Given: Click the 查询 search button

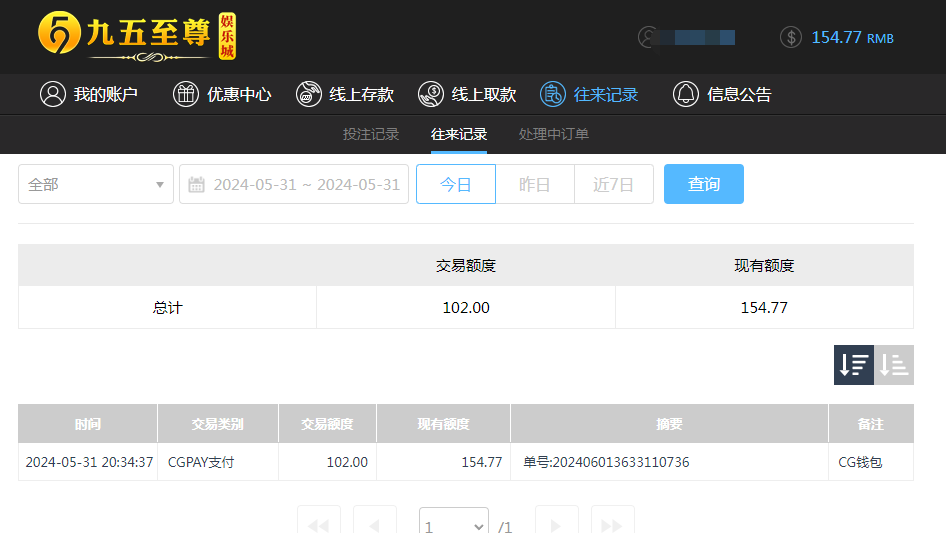Looking at the screenshot, I should [x=703, y=184].
